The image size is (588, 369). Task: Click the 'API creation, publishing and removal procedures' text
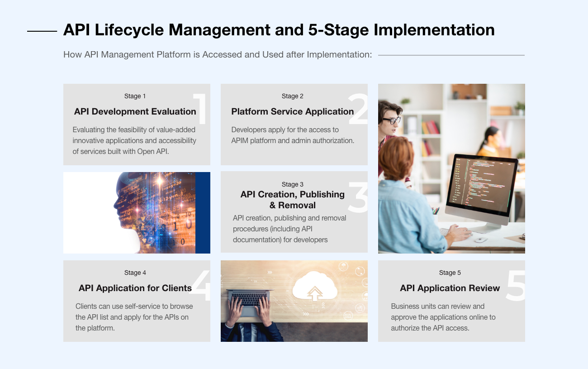click(289, 229)
